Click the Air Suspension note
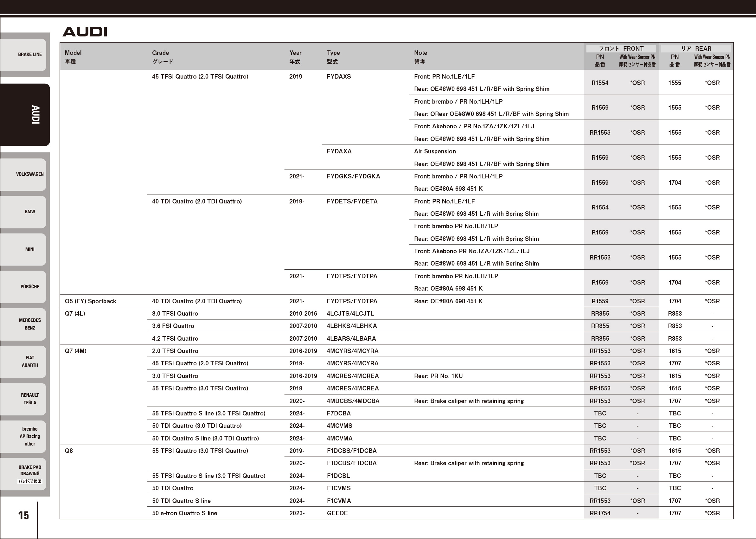The height and width of the screenshot is (539, 756). click(x=435, y=151)
